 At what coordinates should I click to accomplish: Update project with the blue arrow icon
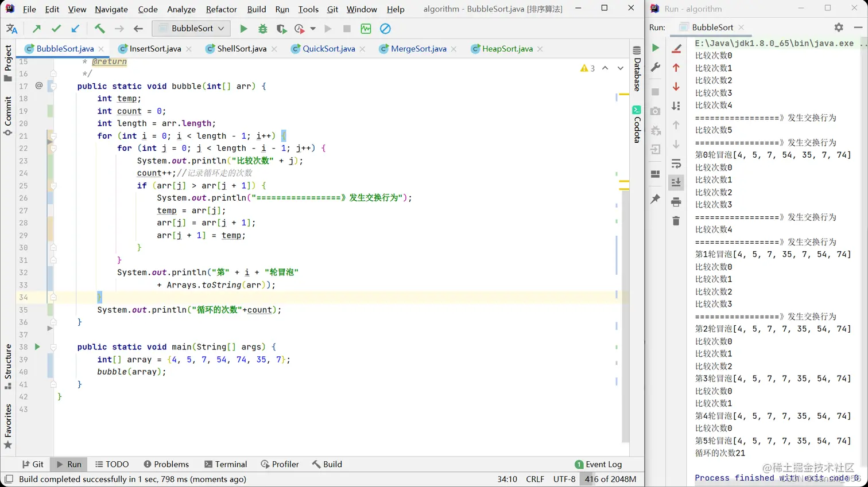pyautogui.click(x=75, y=29)
